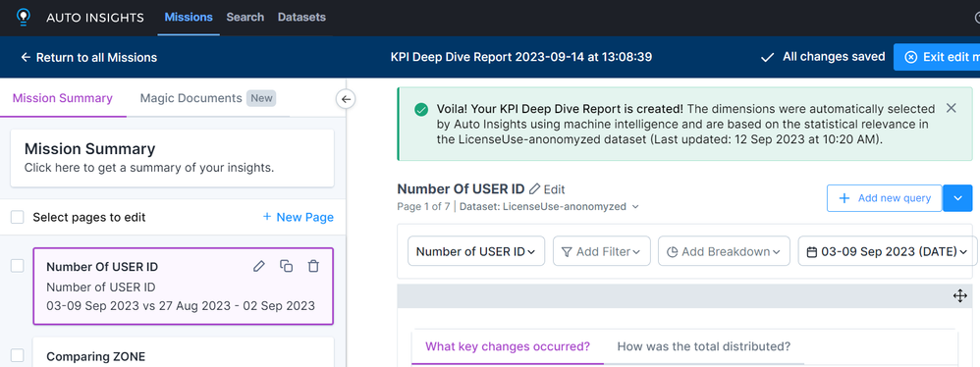Duplicate the Number Of USER ID page
The width and height of the screenshot is (980, 367).
pyautogui.click(x=287, y=267)
